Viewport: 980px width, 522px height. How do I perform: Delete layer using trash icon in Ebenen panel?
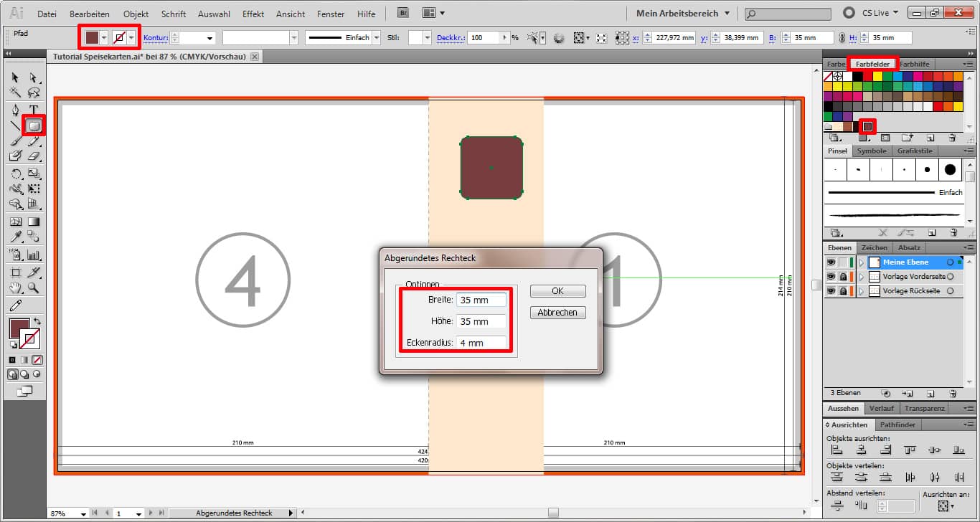coord(952,394)
